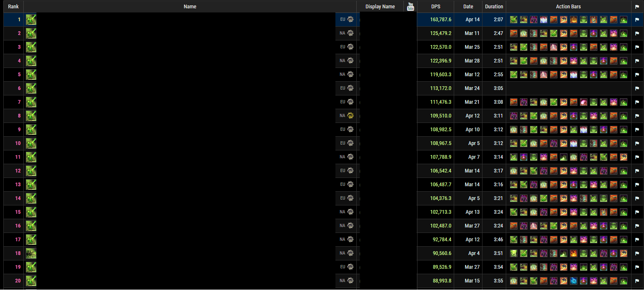Click the DPS value 163,787.6
The width and height of the screenshot is (644, 290).
click(440, 20)
